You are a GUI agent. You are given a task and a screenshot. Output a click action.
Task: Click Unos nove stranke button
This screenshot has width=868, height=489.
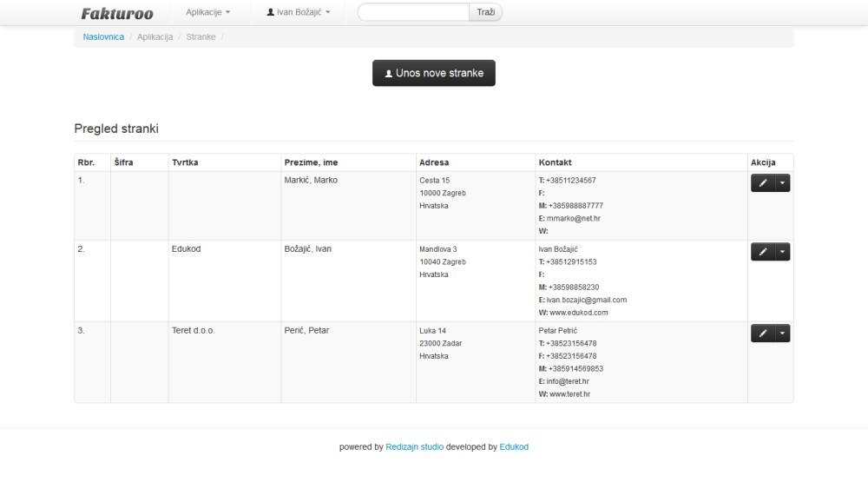434,73
